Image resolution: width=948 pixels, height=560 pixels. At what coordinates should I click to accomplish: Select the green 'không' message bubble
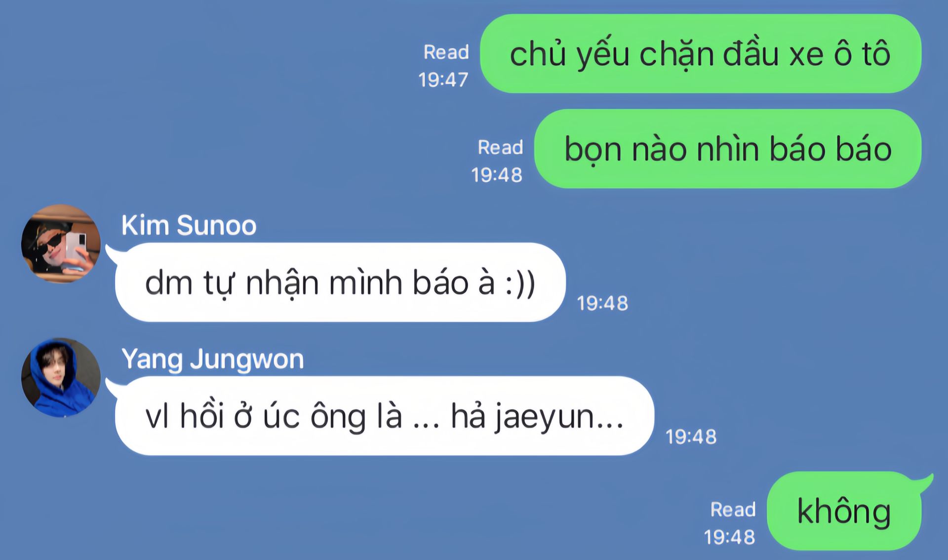[x=844, y=511]
